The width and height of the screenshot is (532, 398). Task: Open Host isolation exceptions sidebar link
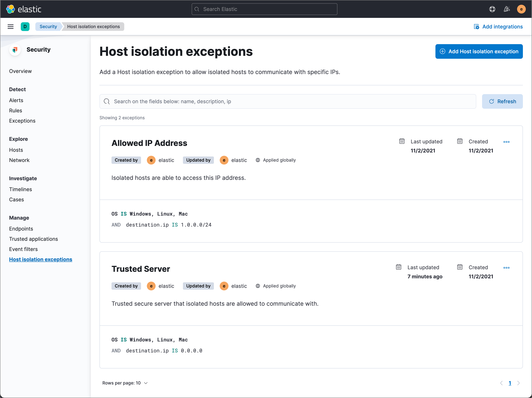click(x=41, y=260)
